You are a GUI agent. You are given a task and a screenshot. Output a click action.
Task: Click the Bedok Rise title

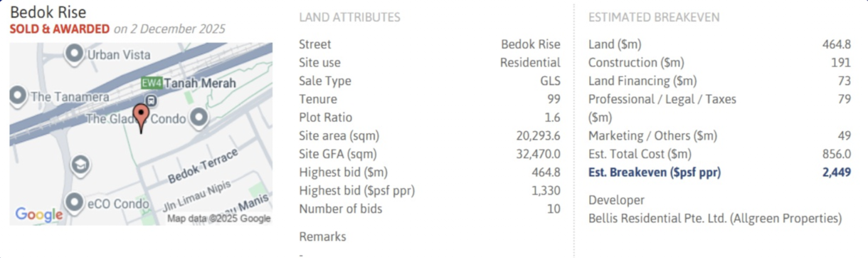click(48, 12)
